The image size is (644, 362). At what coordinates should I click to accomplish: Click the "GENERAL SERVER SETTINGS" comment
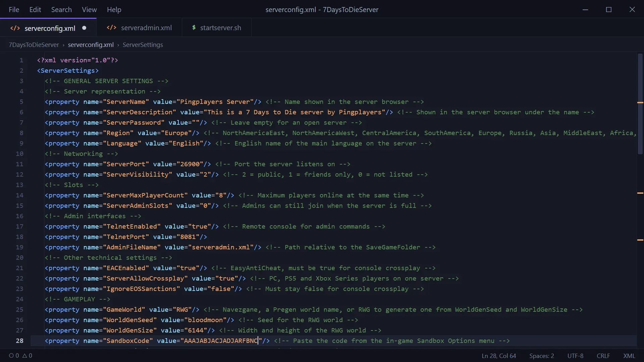coord(106,81)
